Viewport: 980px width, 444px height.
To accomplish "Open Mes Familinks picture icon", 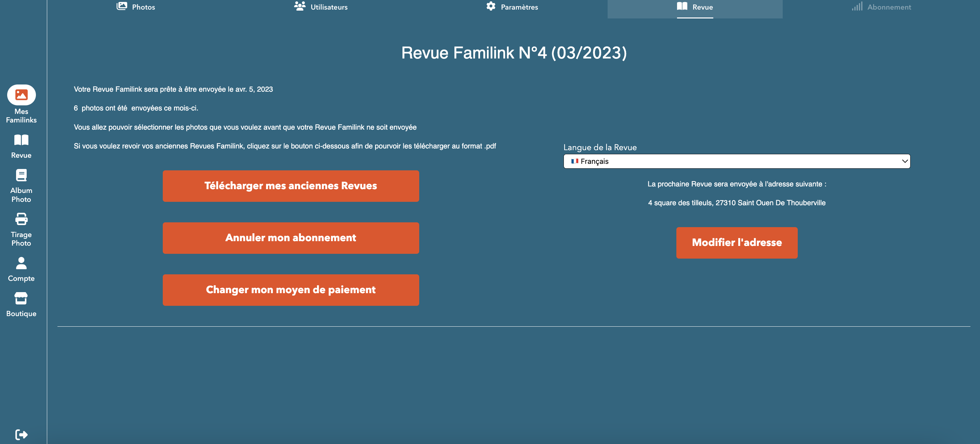I will click(x=21, y=95).
